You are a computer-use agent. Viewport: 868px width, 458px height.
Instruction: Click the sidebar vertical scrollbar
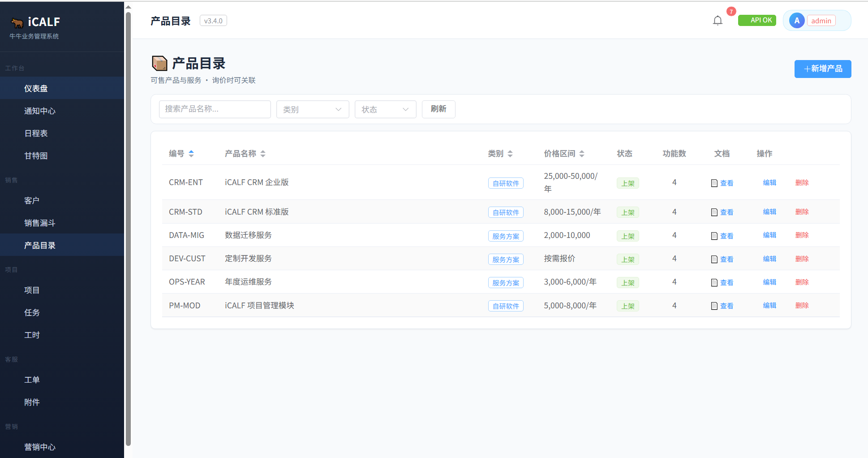tap(129, 229)
